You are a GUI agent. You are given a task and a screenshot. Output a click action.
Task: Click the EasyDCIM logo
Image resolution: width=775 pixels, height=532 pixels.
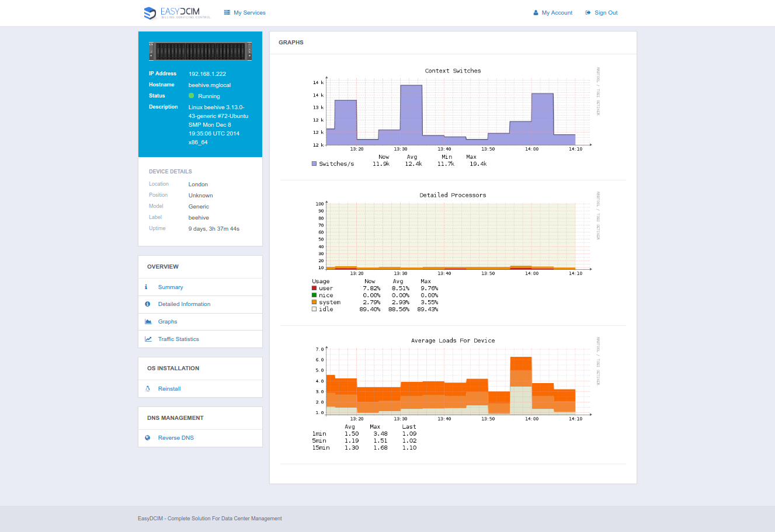coord(177,13)
